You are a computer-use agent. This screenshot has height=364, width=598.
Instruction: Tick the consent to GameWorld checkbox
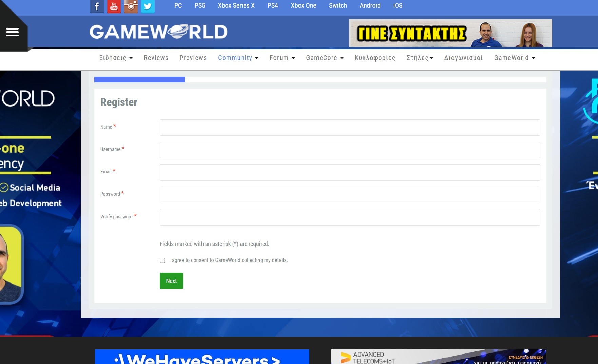(x=162, y=260)
